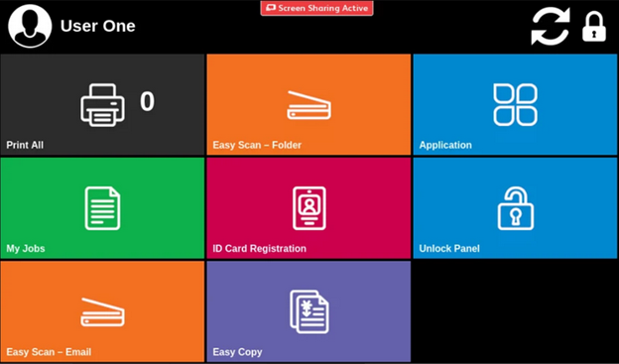This screenshot has width=619, height=364.
Task: Open Easy Scan – Email label
Action: coord(49,352)
